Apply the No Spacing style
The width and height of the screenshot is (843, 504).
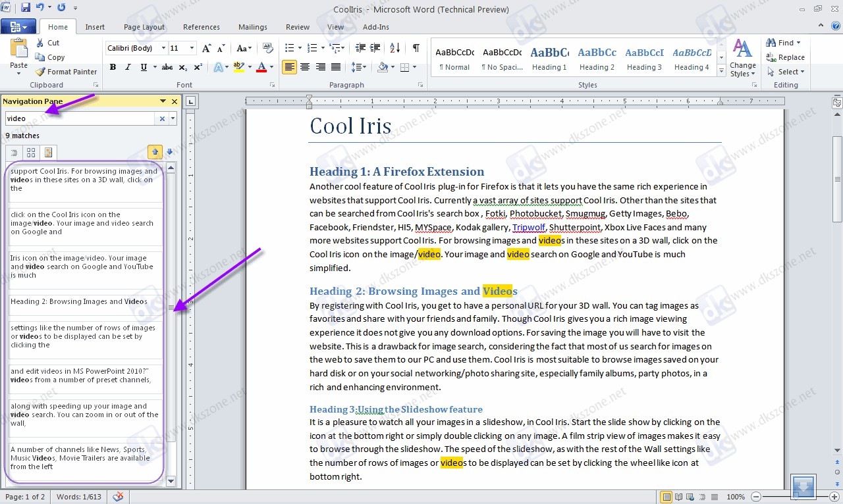[502, 58]
